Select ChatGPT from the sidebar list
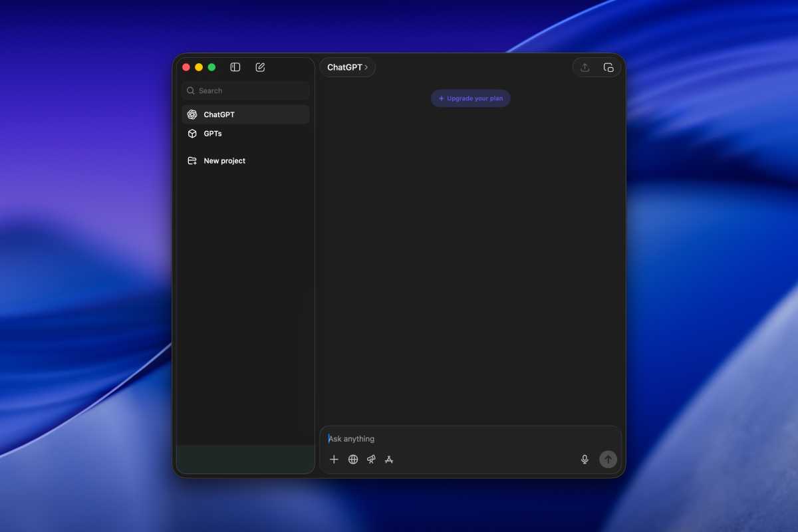This screenshot has width=798, height=532. (219, 114)
